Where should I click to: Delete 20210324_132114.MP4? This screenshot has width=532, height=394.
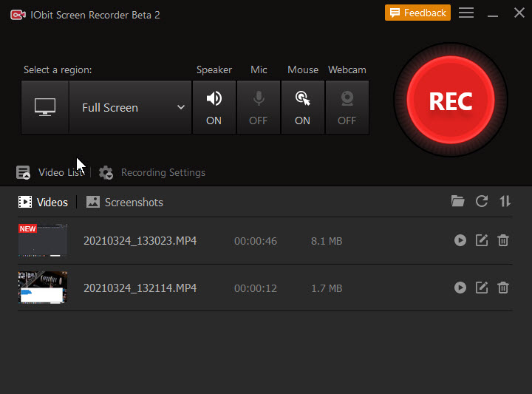click(503, 288)
